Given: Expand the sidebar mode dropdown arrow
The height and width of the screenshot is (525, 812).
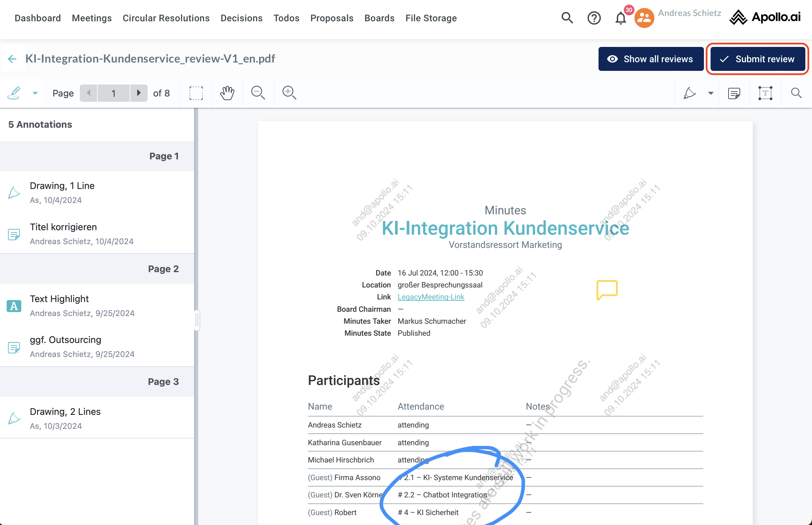Looking at the screenshot, I should point(35,93).
